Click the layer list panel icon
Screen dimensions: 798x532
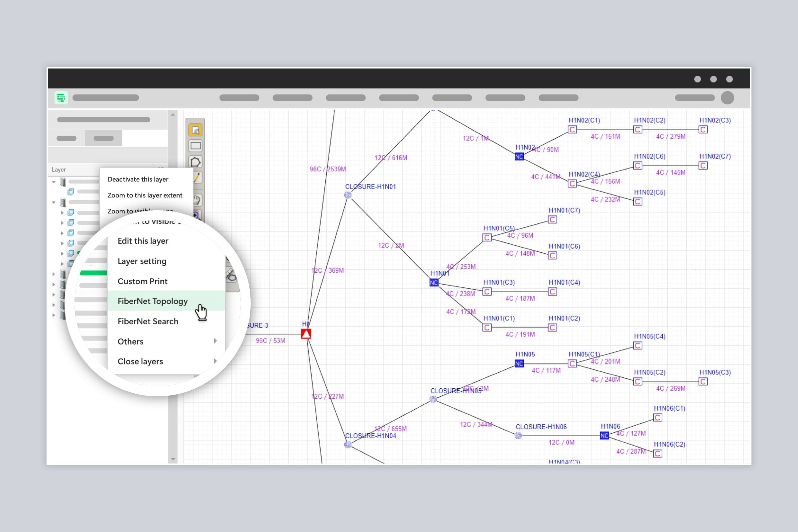point(61,97)
